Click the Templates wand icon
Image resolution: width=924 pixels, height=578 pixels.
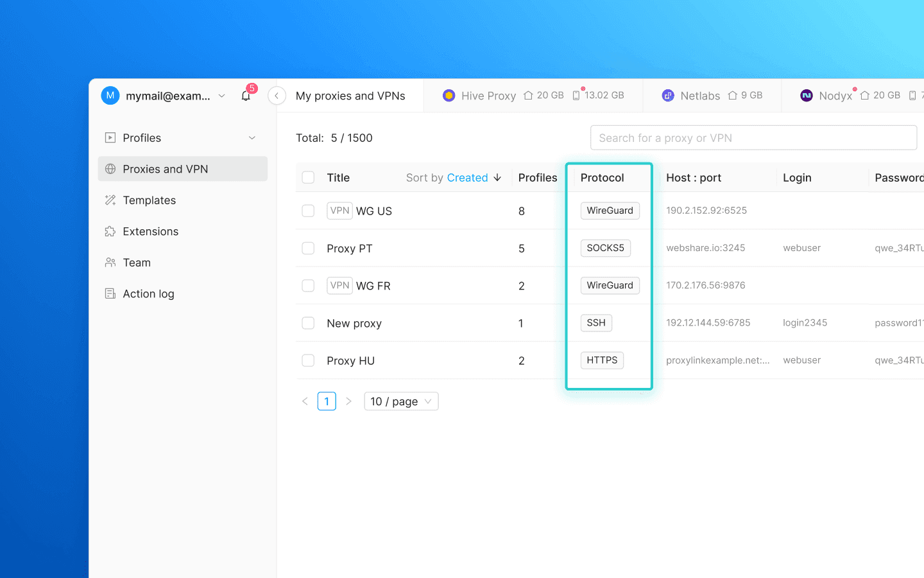click(x=110, y=200)
